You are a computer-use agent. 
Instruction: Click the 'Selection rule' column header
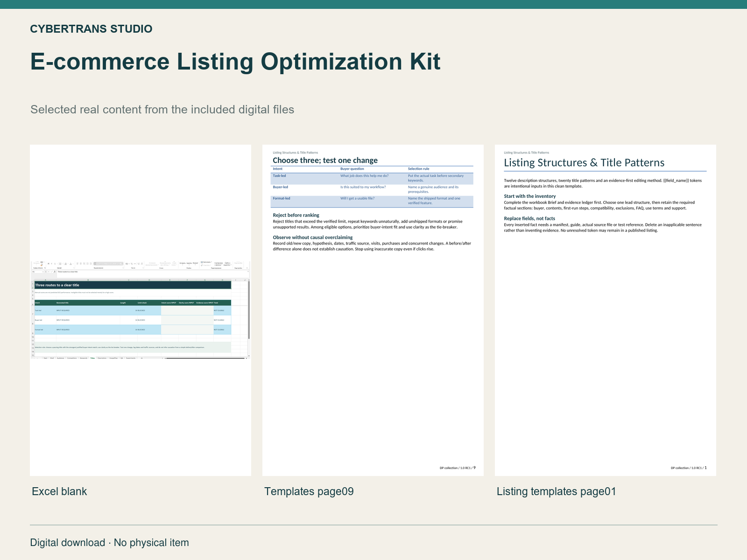(418, 169)
